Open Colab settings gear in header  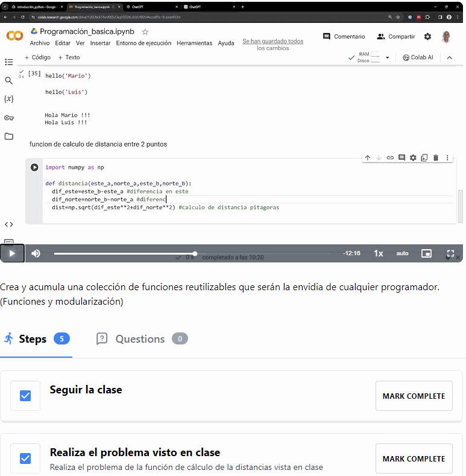(x=427, y=36)
